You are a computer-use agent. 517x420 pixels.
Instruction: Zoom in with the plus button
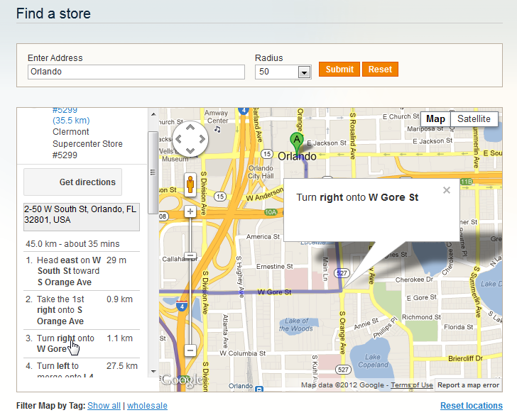pos(190,211)
